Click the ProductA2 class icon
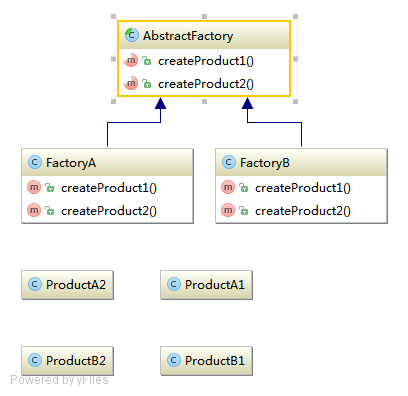The height and width of the screenshot is (396, 408). (35, 284)
